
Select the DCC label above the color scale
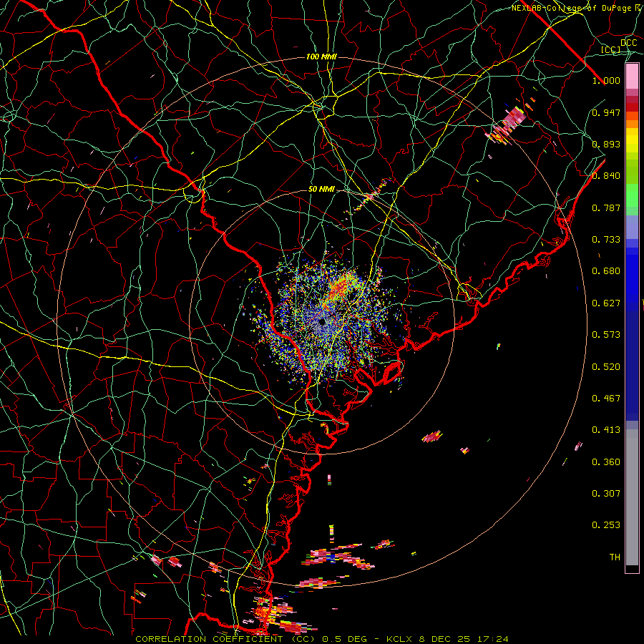coord(628,42)
